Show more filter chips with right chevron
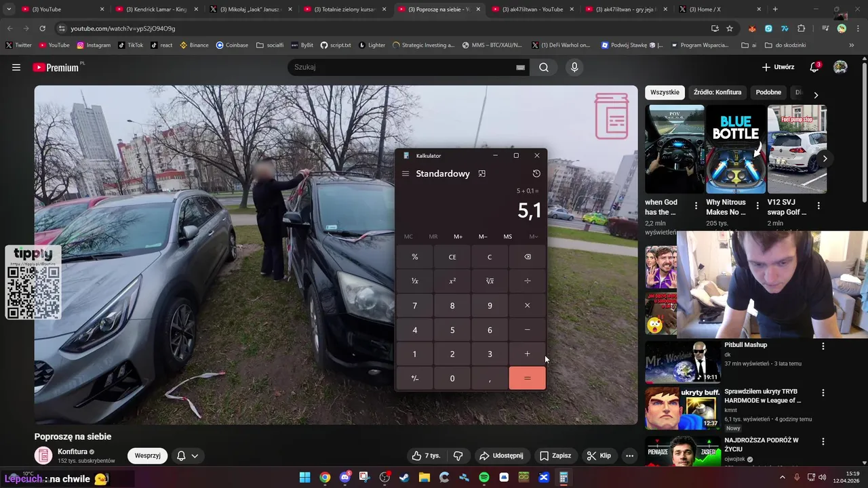Image resolution: width=868 pixels, height=488 pixels. (x=816, y=95)
